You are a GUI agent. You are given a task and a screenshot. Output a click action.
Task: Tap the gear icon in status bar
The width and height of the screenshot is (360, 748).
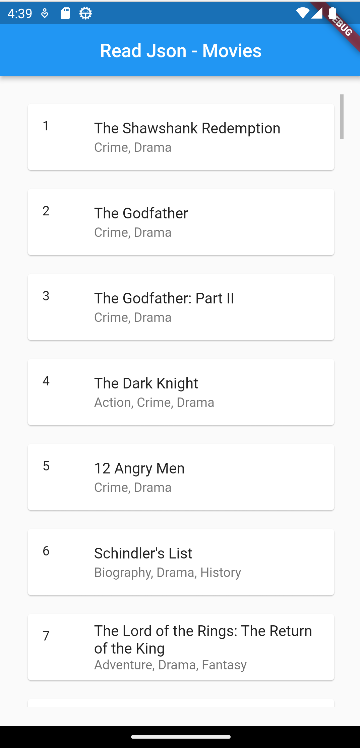(85, 14)
